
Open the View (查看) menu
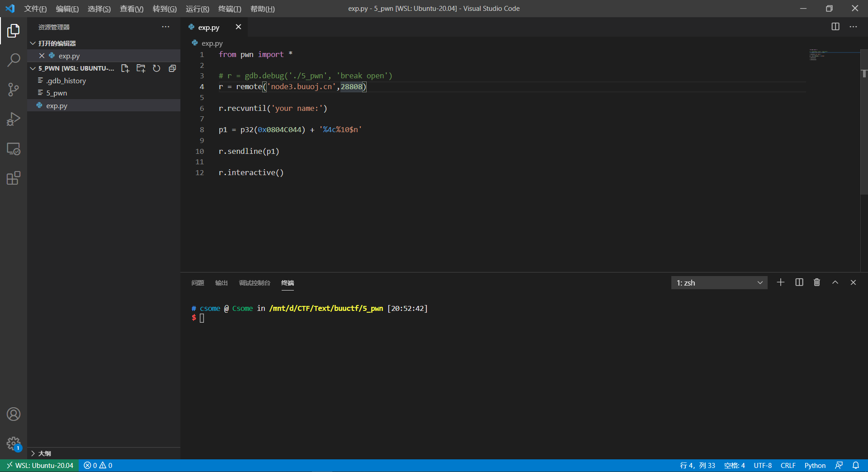(132, 9)
